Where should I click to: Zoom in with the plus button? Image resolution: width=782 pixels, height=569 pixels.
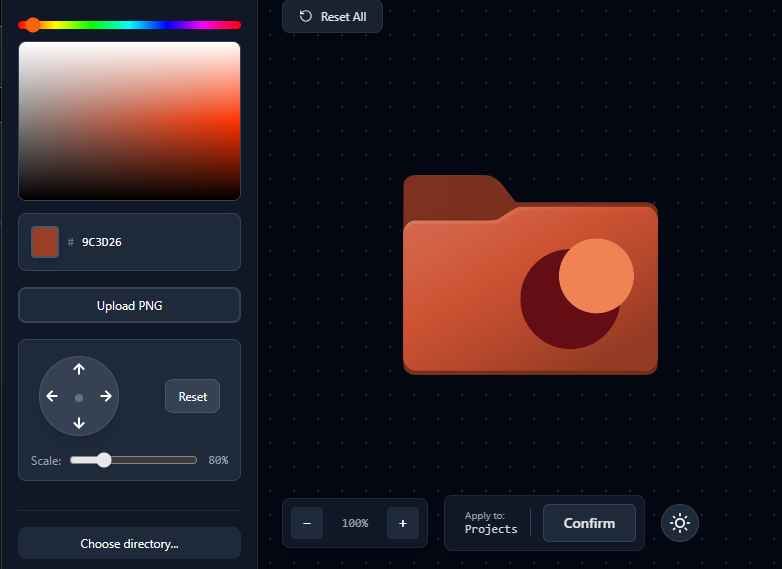(403, 523)
